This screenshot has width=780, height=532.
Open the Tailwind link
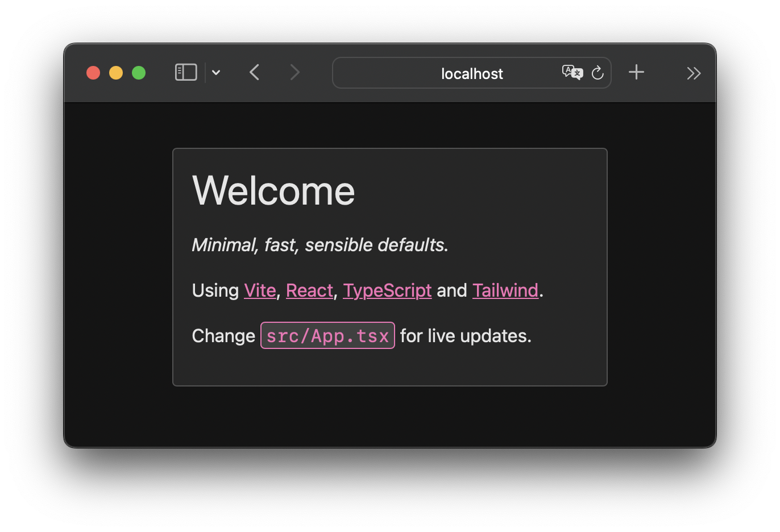click(x=505, y=290)
